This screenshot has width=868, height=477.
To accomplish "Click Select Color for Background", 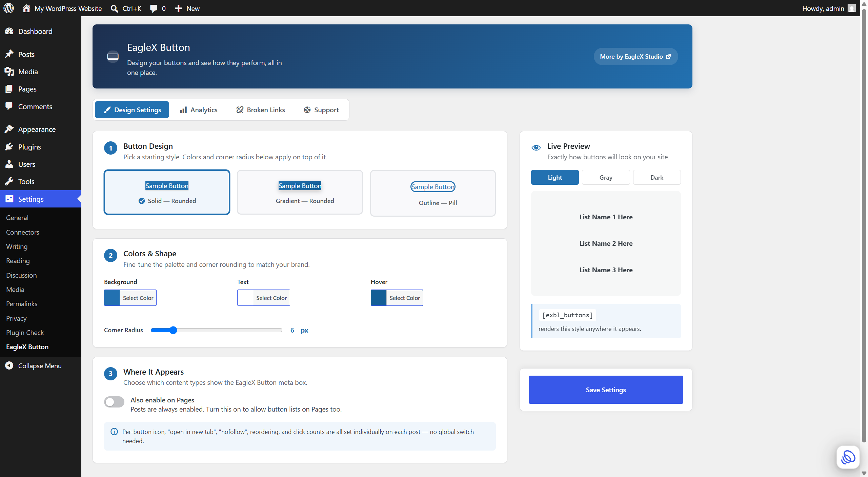I will (138, 298).
